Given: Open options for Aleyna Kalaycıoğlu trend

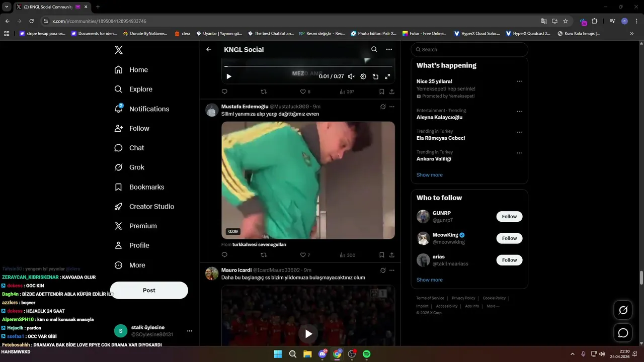Looking at the screenshot, I should tap(519, 112).
